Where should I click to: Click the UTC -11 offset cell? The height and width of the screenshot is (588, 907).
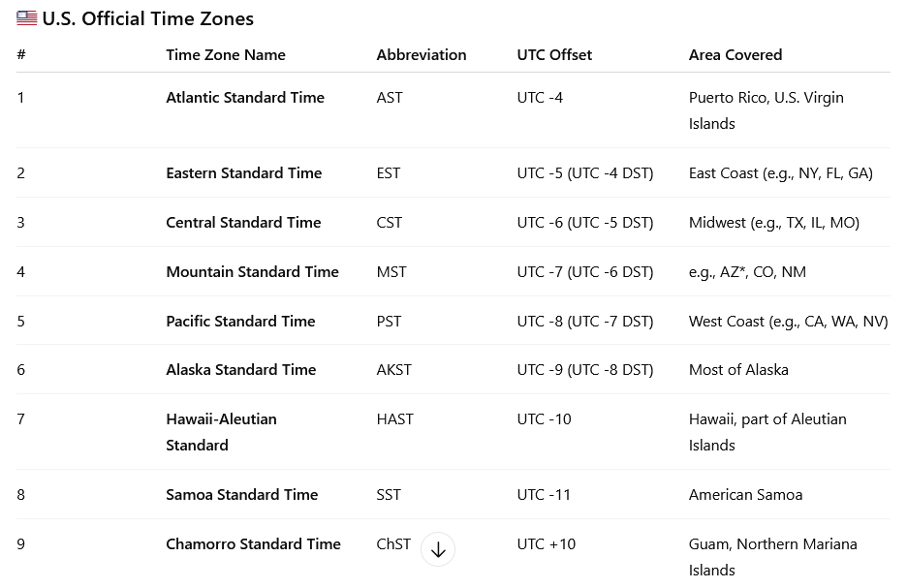coord(544,495)
